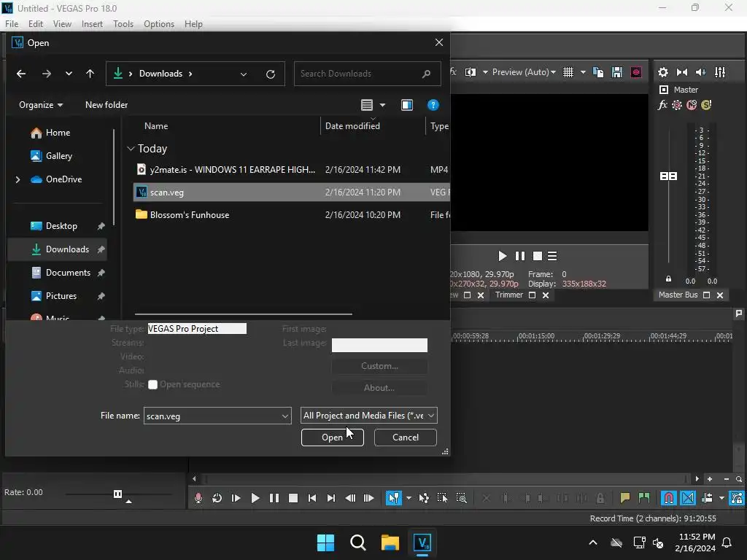The height and width of the screenshot is (560, 747).
Task: Insert region with green flags icon
Action: 643,498
